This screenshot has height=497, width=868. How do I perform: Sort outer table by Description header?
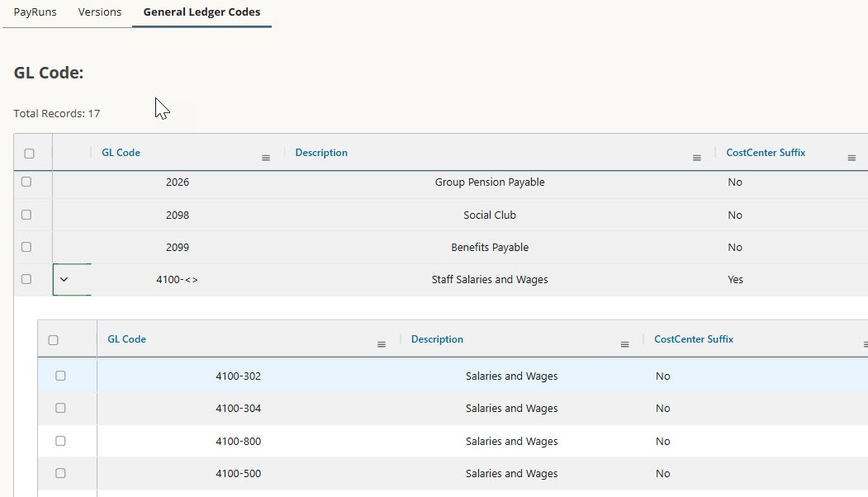point(321,153)
